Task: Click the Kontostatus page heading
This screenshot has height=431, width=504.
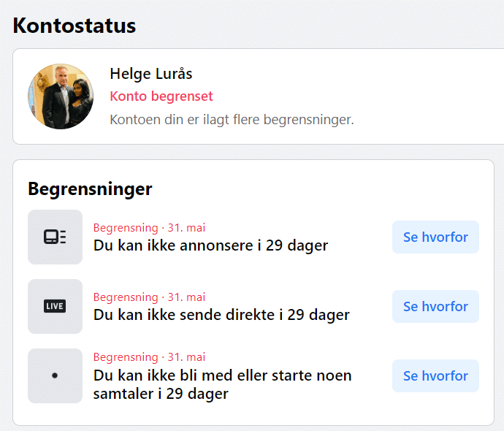Action: 75,26
